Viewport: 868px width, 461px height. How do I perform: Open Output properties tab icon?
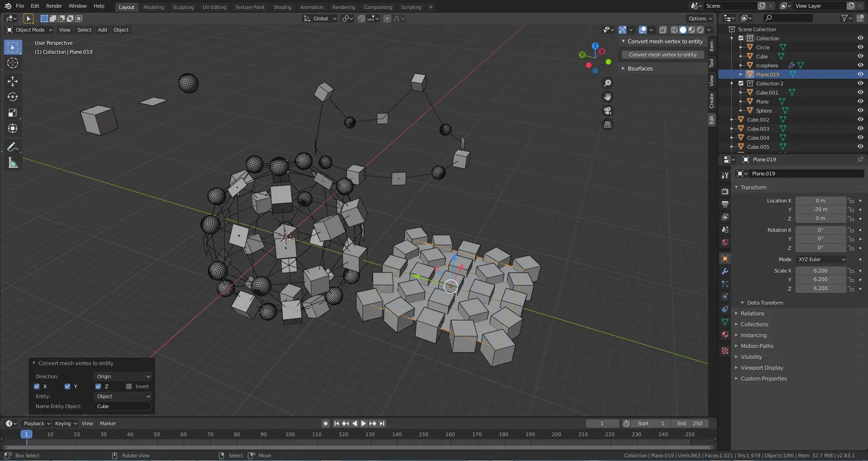pyautogui.click(x=725, y=204)
